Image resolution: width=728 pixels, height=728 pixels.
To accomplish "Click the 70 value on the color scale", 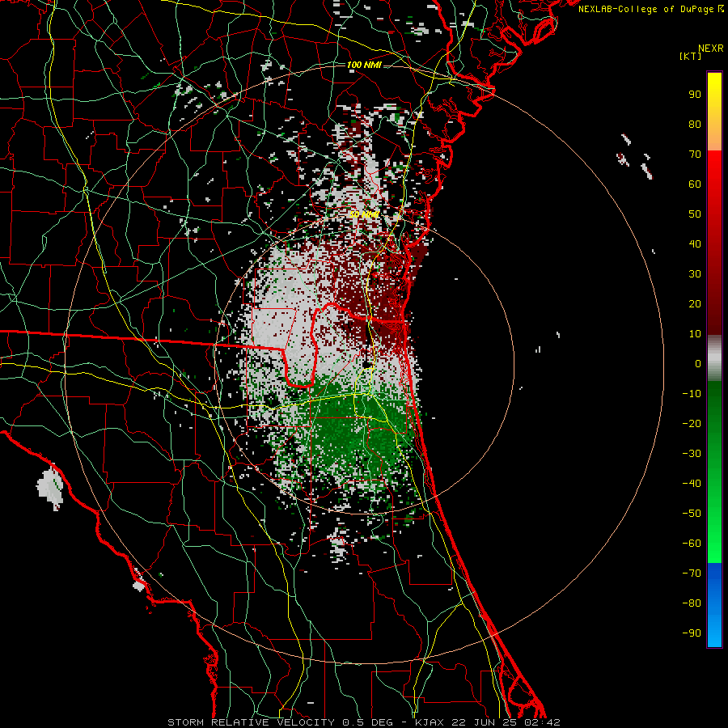I will tap(695, 154).
